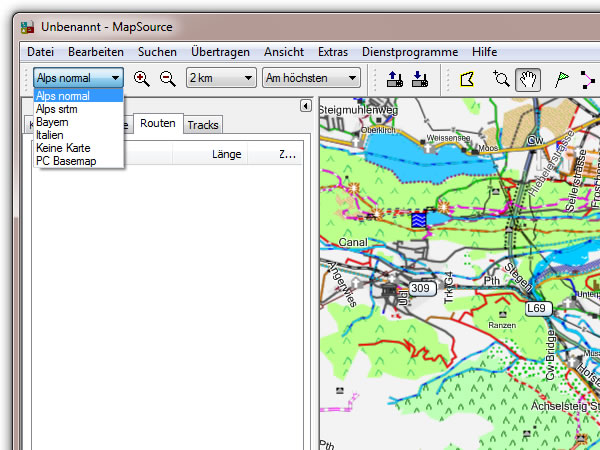Click the zoom in magnifier icon

pos(141,78)
